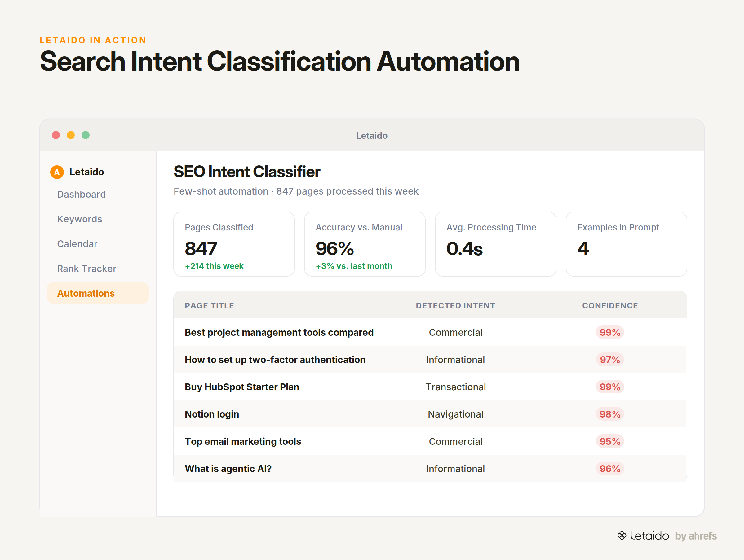Click the Letaido workspace name in sidebar
This screenshot has width=744, height=560.
pos(86,172)
